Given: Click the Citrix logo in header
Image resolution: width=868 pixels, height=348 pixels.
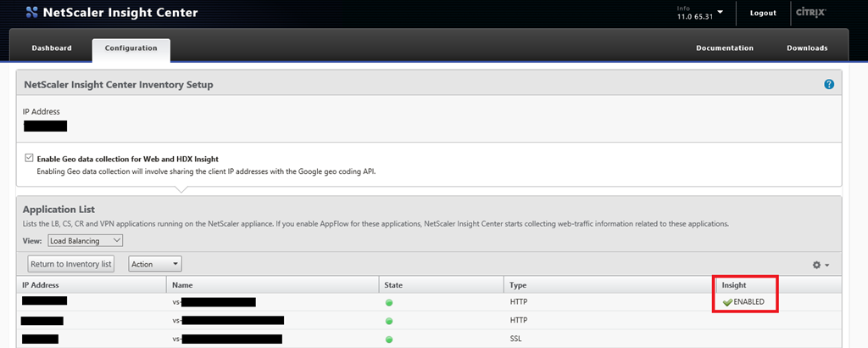Looking at the screenshot, I should point(811,13).
